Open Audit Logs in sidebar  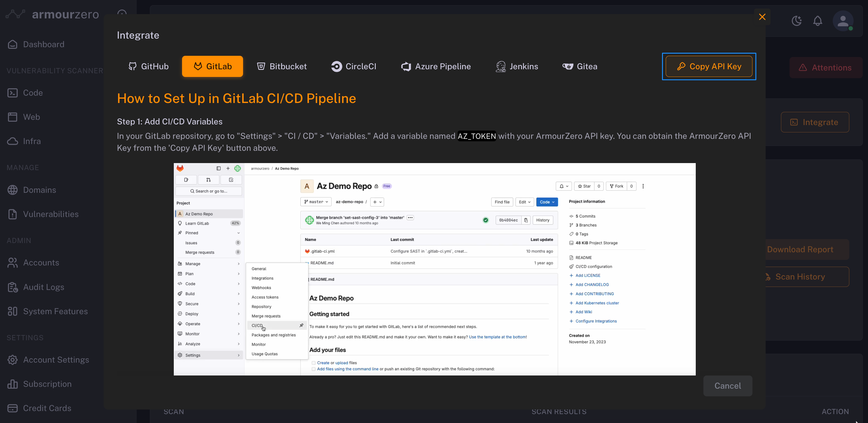tap(44, 287)
